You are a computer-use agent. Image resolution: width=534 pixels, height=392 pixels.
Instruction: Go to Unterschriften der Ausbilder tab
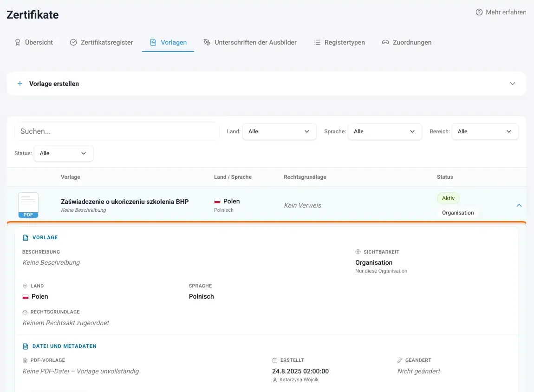[x=250, y=42]
